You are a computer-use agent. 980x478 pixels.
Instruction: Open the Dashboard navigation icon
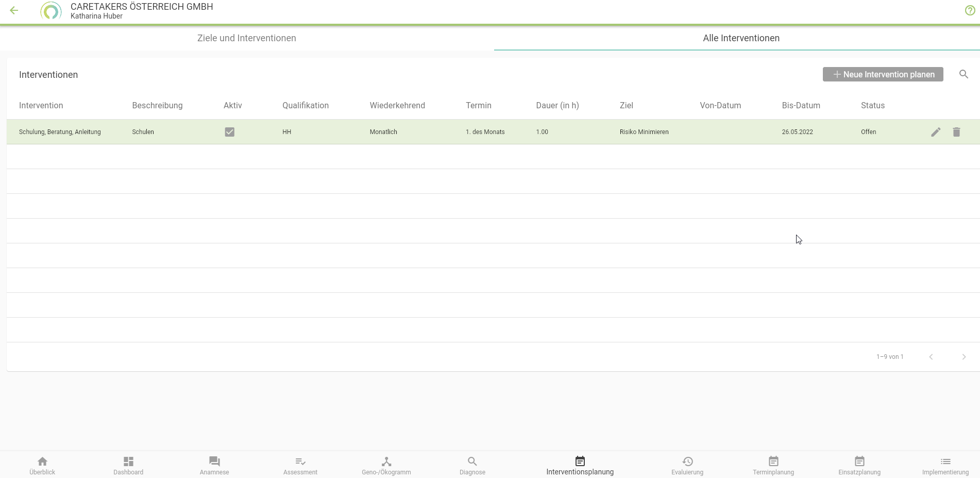coord(128,465)
